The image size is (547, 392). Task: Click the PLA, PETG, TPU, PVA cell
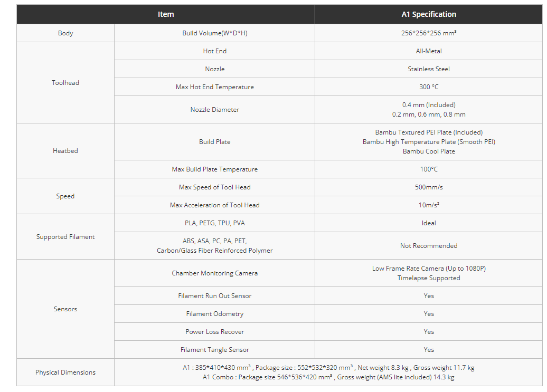(214, 223)
